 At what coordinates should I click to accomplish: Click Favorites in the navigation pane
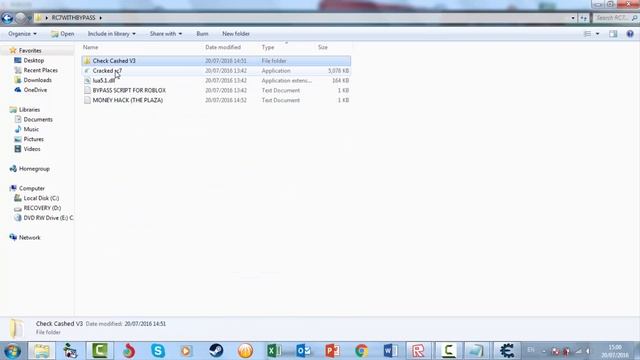point(30,51)
